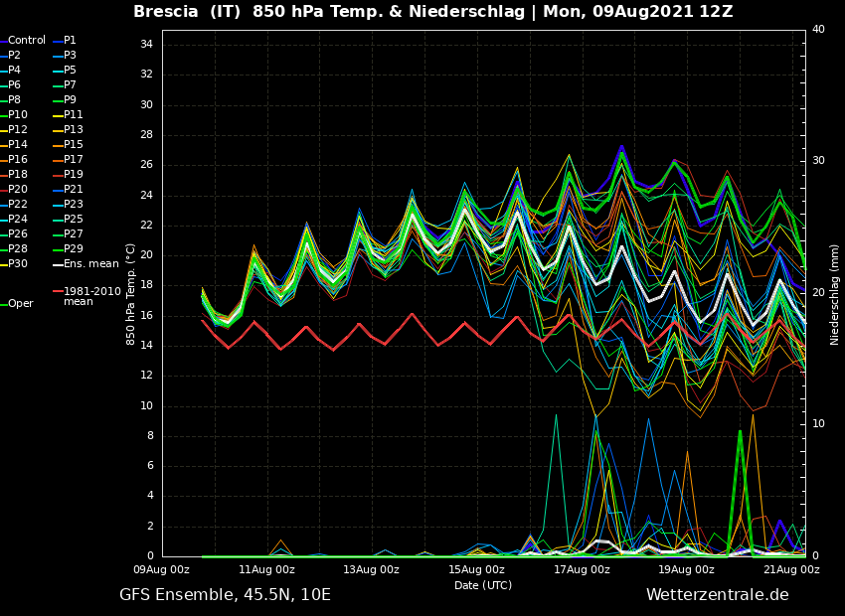Click the "850 hPa Temp. (°C)" axis label
The height and width of the screenshot is (616, 845).
tap(131, 294)
